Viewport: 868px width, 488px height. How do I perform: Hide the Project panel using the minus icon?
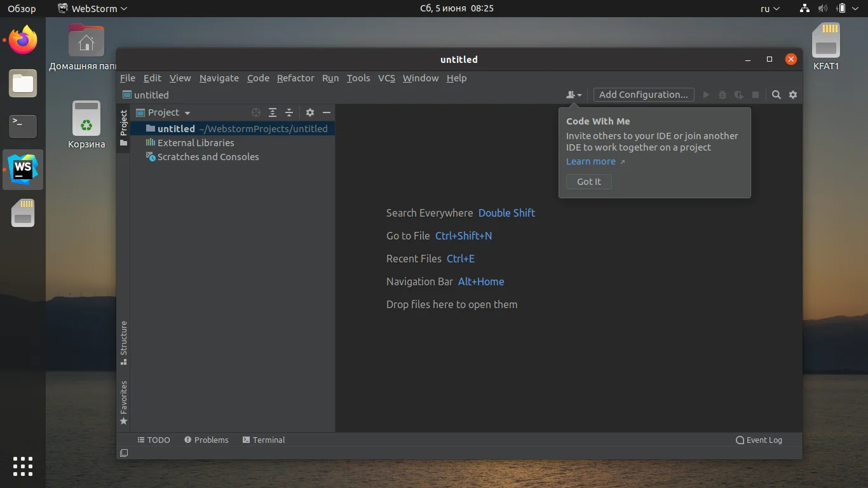coord(326,112)
